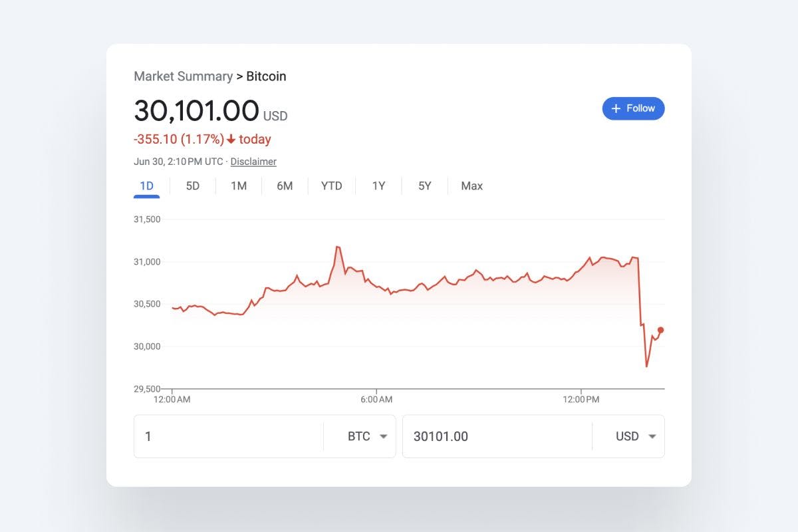
Task: Open the Disclaimer link
Action: (253, 162)
